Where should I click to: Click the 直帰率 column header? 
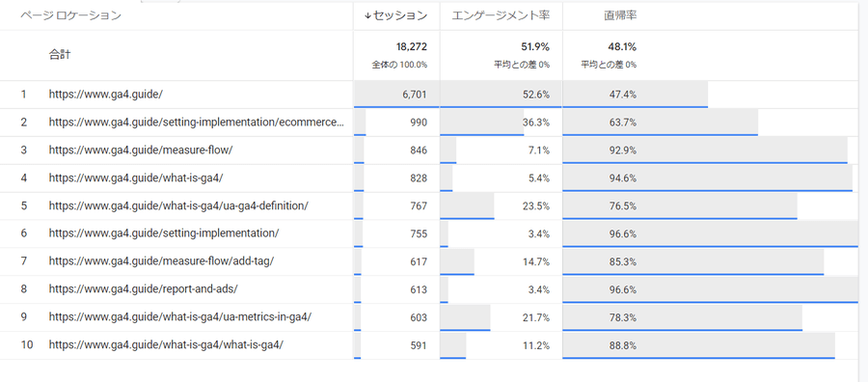click(x=620, y=15)
